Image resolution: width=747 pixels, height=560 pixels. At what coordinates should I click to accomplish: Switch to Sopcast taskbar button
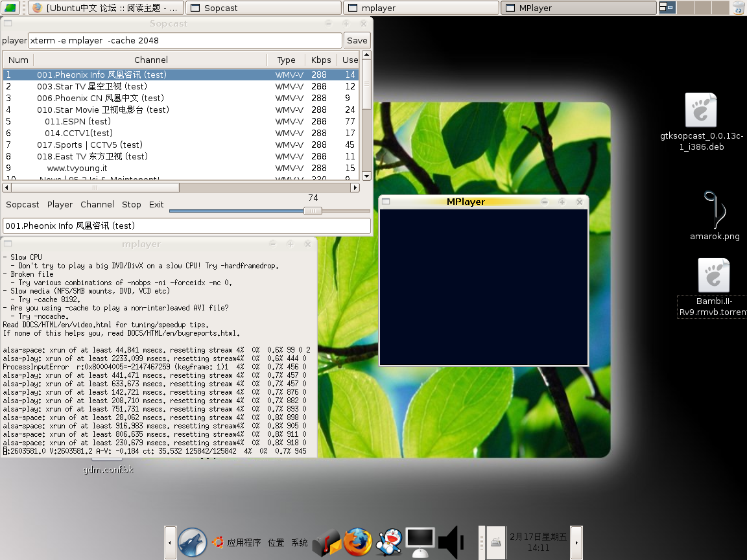click(264, 8)
